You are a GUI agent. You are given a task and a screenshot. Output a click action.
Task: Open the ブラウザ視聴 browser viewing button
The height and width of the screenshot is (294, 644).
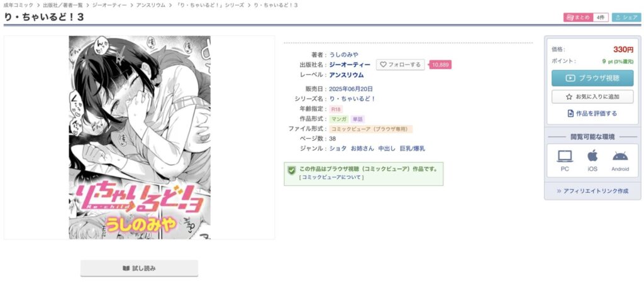pyautogui.click(x=592, y=78)
